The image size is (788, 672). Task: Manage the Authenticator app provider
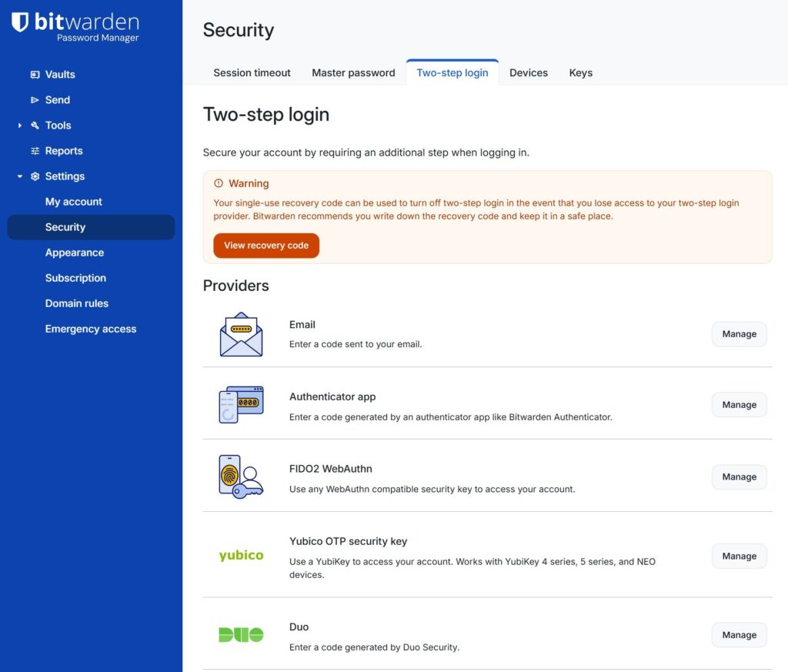click(x=740, y=405)
